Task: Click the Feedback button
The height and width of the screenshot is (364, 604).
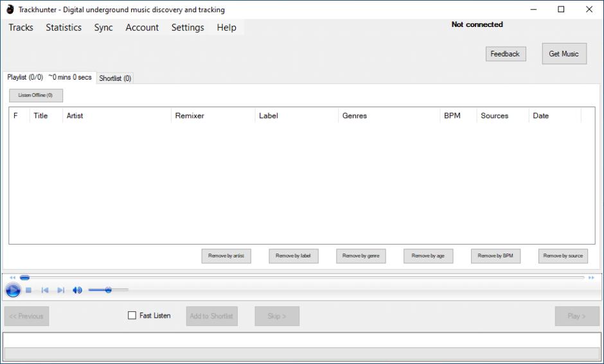Action: coord(506,54)
